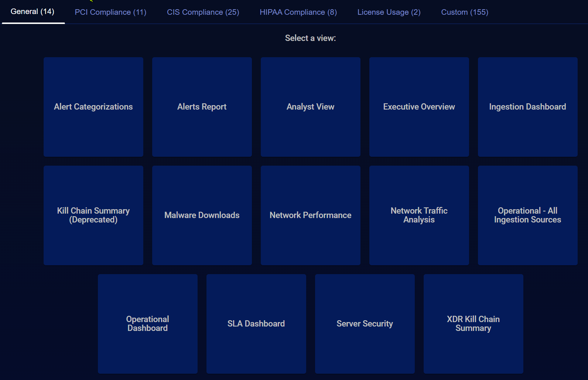
Task: Select the Alerts Report tile
Action: (202, 107)
